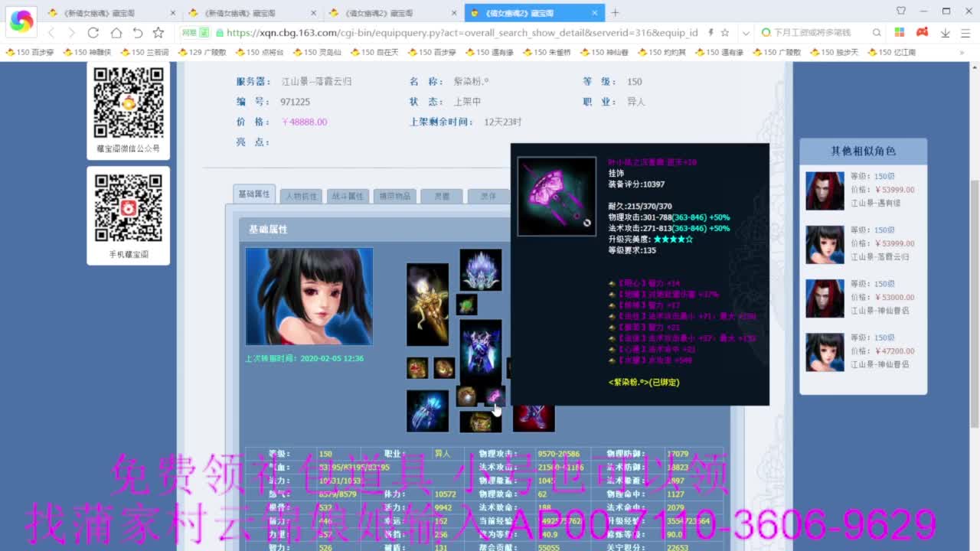Screen dimensions: 980x551
Task: Click the undo/restore closed tab icon
Action: [x=138, y=33]
